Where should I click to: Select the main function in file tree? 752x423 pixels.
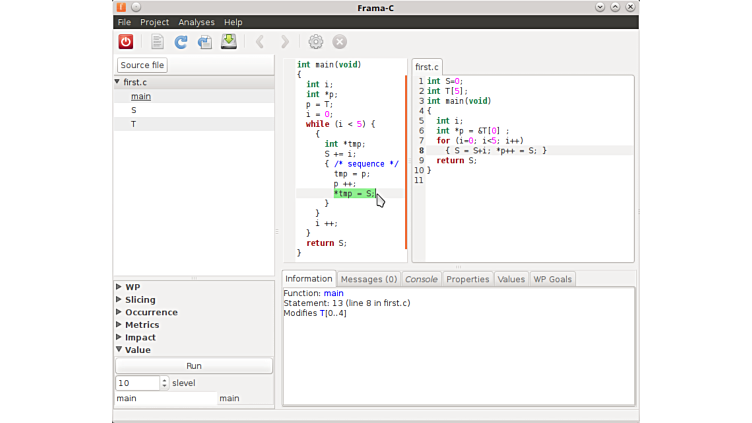tap(141, 96)
